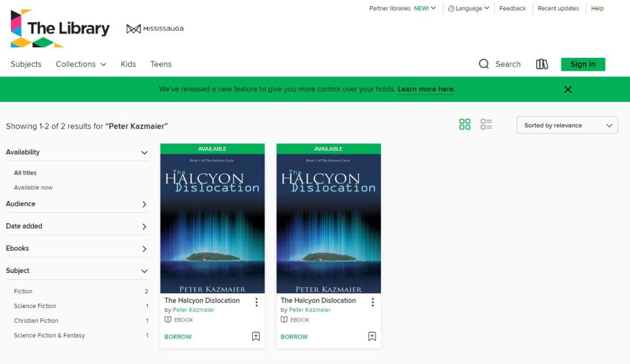Filter by Available now
This screenshot has height=364, width=630.
pyautogui.click(x=33, y=188)
